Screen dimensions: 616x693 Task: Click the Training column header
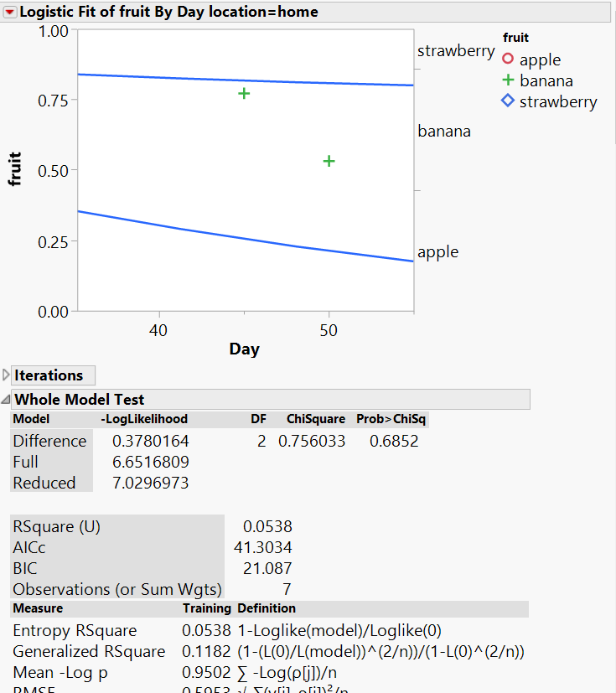point(206,608)
